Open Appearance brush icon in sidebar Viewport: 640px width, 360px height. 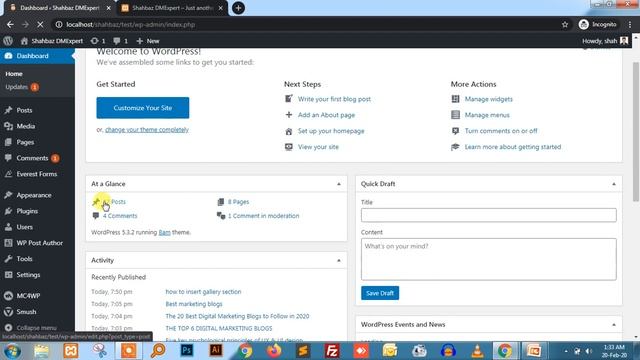[8, 195]
